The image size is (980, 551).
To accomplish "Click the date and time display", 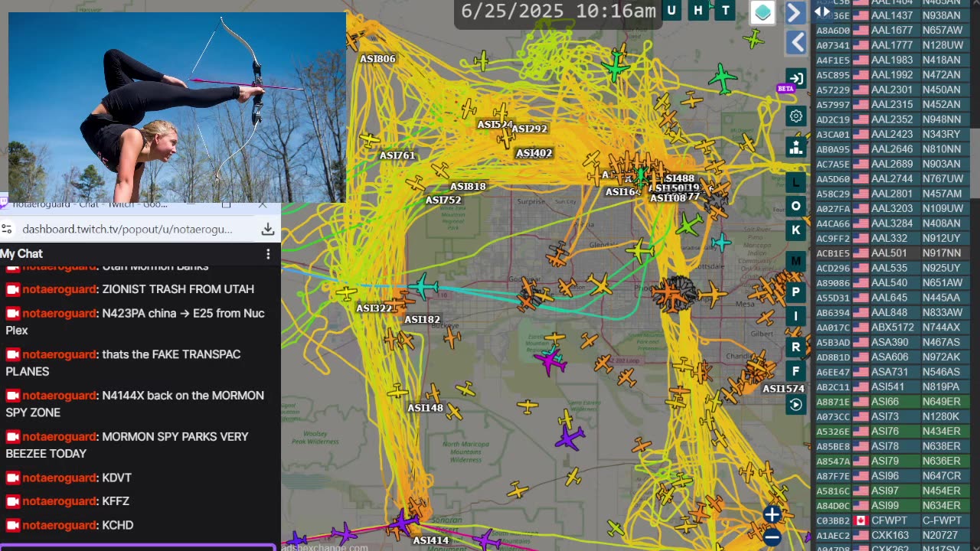I will 558,11.
